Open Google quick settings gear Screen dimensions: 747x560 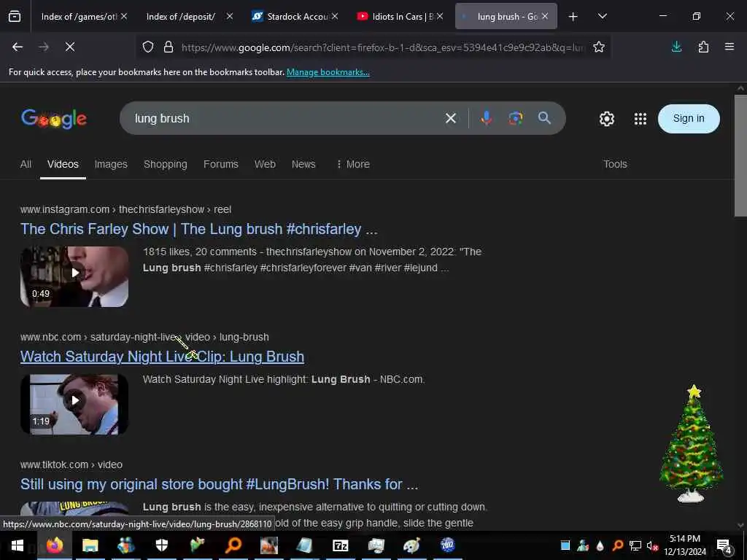click(606, 119)
